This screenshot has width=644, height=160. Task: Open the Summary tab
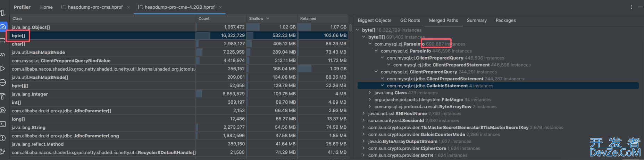point(477,20)
